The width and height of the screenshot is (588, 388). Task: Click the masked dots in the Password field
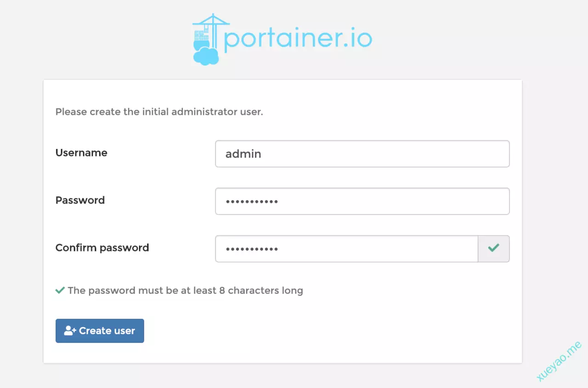click(252, 202)
